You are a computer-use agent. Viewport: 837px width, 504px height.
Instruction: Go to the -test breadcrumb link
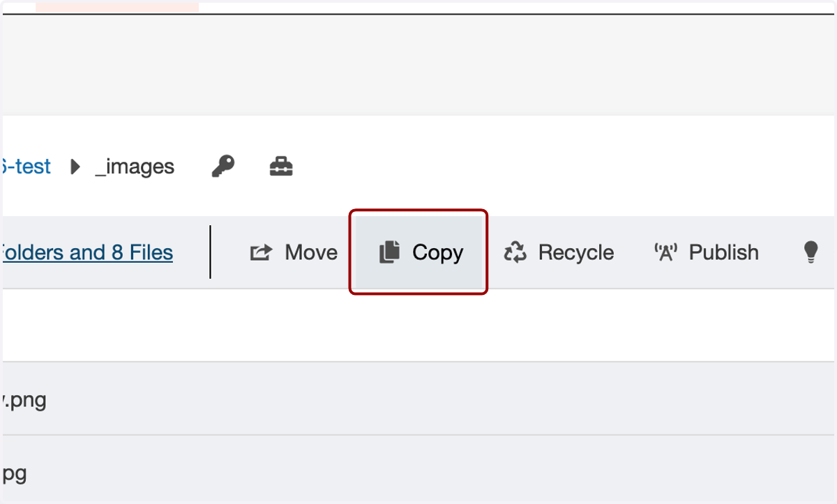(x=26, y=167)
